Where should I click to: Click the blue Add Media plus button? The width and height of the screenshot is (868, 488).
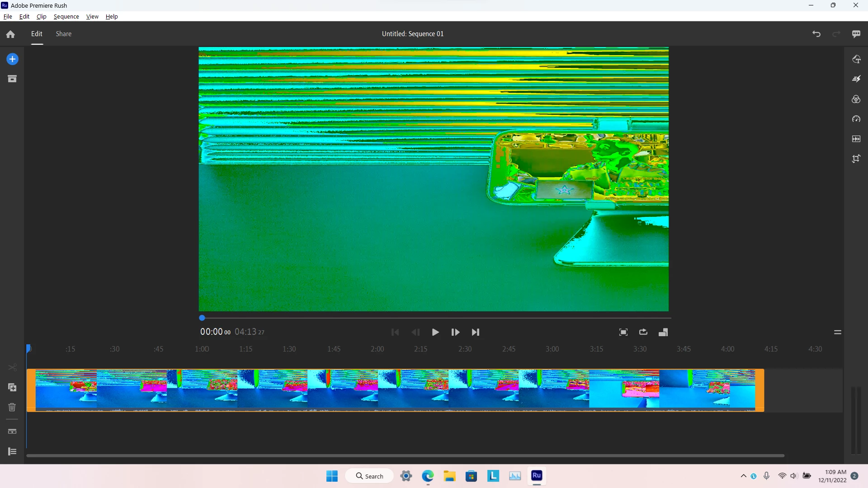click(x=12, y=59)
